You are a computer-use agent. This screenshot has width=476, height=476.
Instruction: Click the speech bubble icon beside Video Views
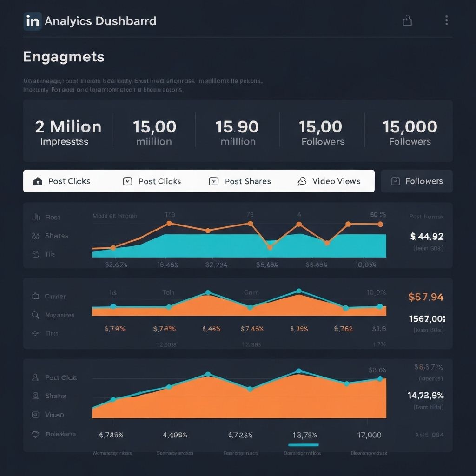[302, 181]
